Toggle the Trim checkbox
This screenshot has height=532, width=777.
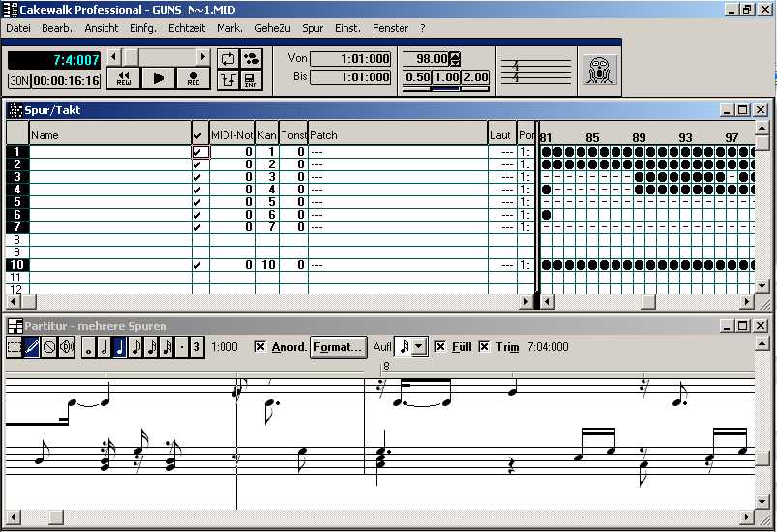point(484,347)
